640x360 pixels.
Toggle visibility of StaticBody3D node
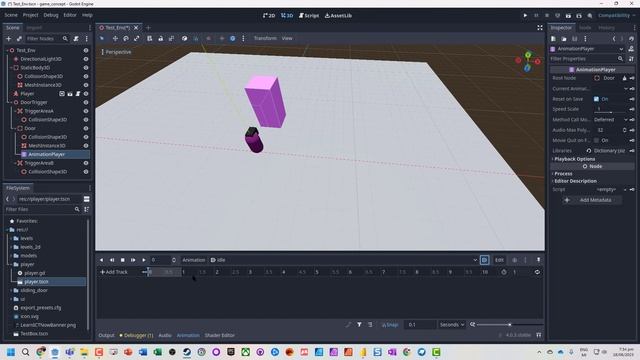86,68
